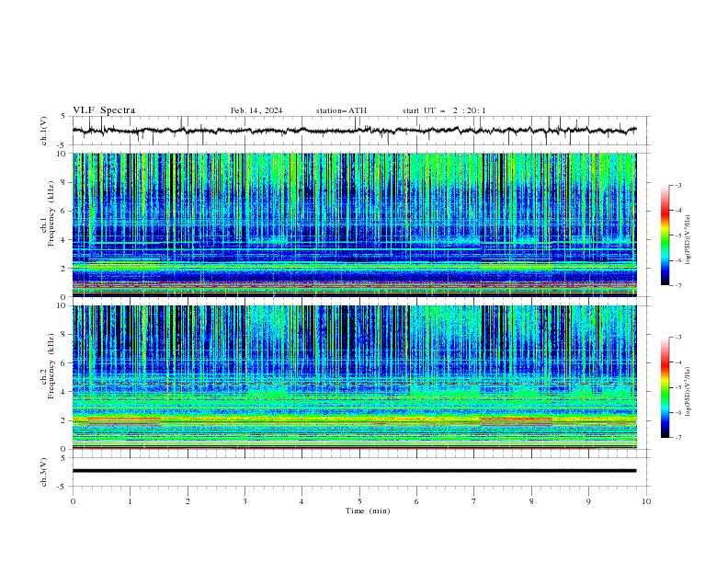Click the 'start UT = 2 :20: 1' text

(x=444, y=110)
